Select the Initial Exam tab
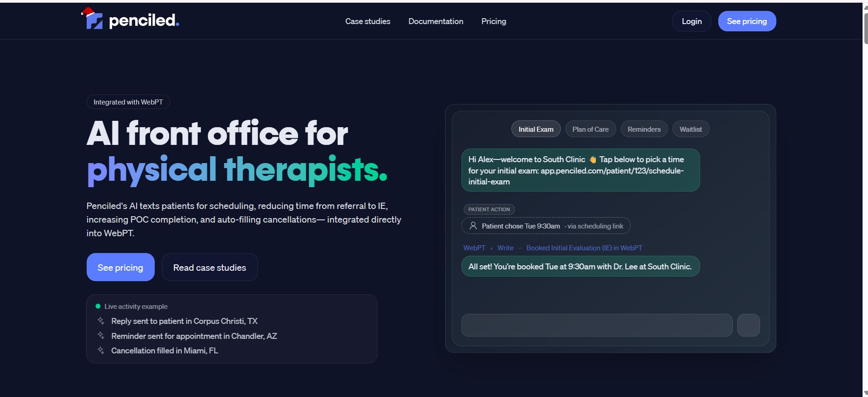The image size is (868, 397). pyautogui.click(x=536, y=129)
